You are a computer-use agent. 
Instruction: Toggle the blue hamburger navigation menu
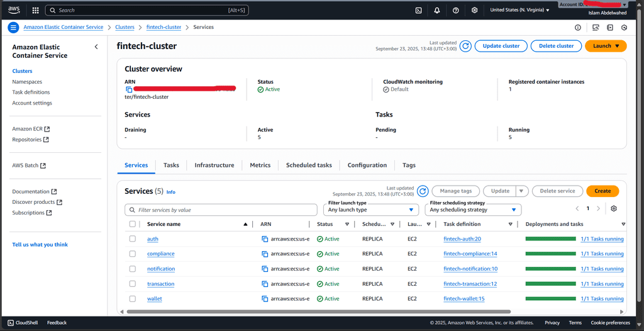[14, 28]
